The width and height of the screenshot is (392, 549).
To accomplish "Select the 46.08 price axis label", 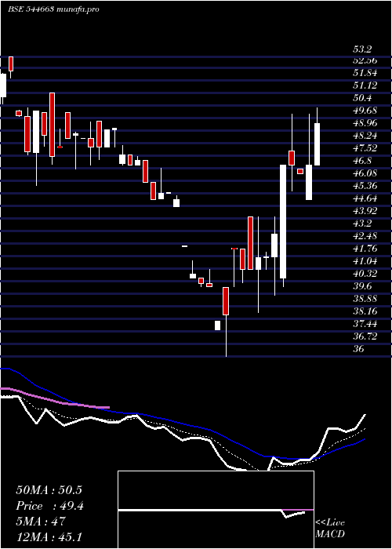I will (365, 173).
